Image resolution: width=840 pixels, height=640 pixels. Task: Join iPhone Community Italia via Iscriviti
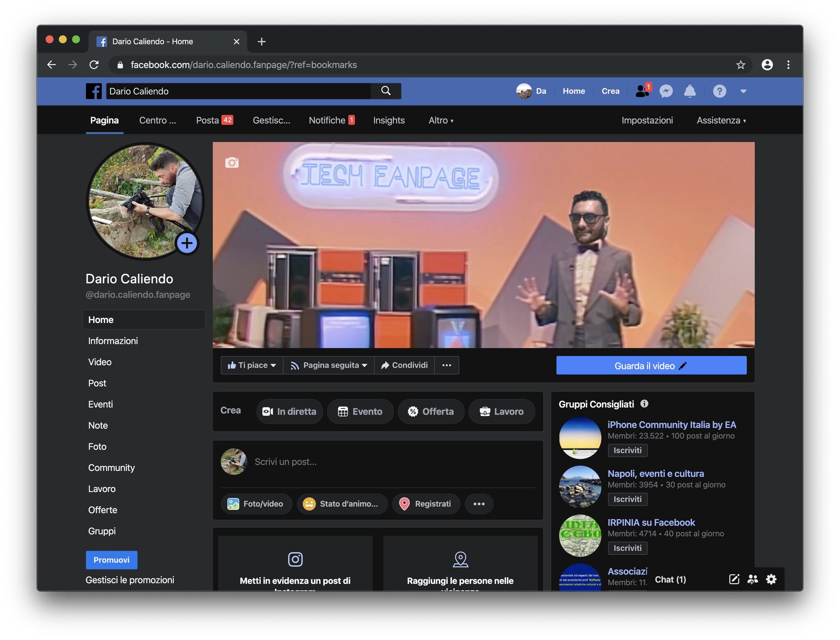pos(627,450)
